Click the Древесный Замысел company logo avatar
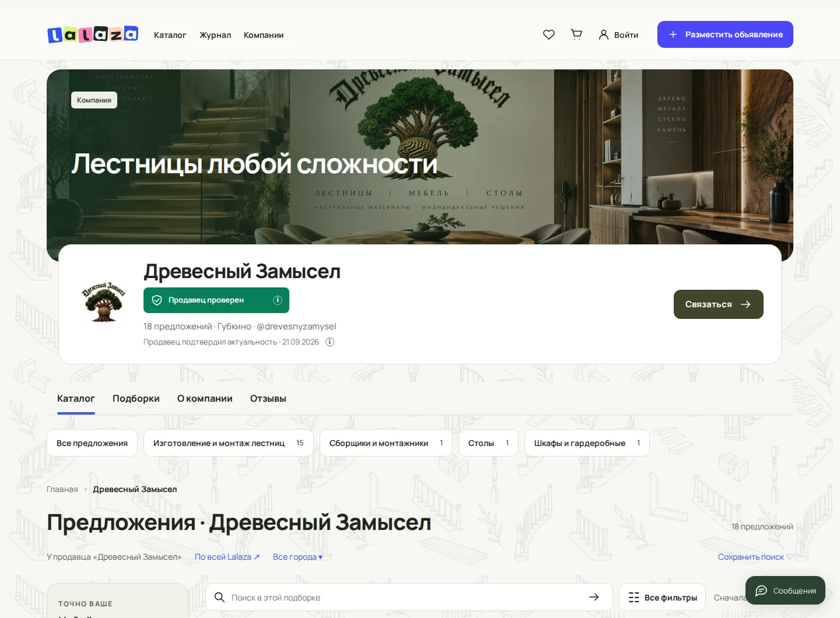Screen dimensions: 840x618 click(103, 301)
